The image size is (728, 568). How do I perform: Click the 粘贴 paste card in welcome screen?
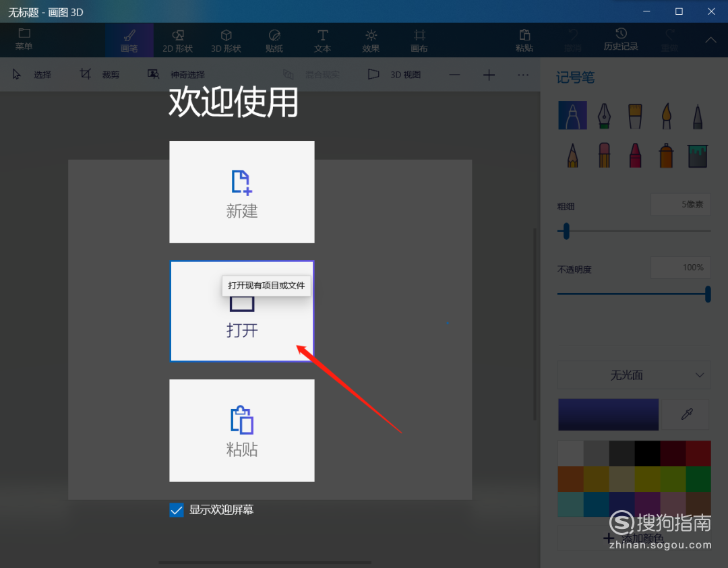coord(242,430)
